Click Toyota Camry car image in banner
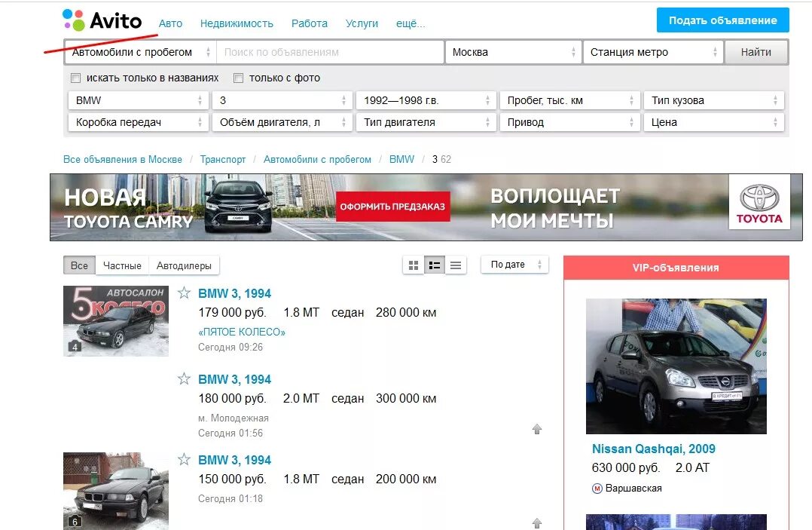The height and width of the screenshot is (530, 812). [x=238, y=207]
